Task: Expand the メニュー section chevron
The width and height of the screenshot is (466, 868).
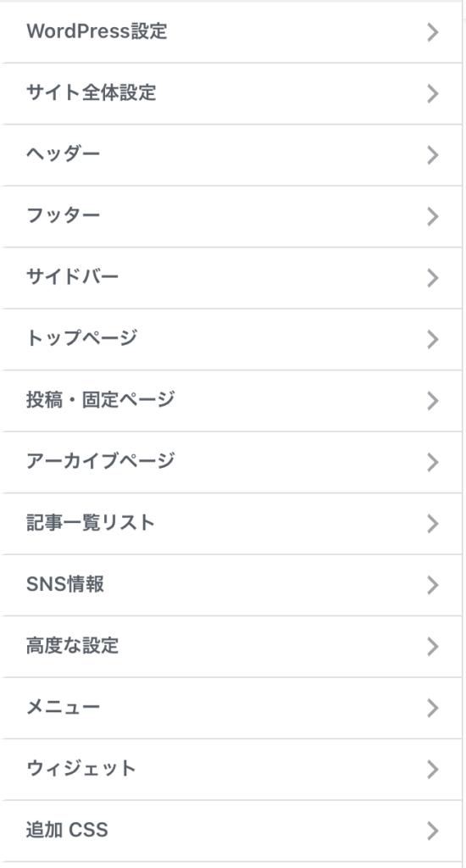Action: pos(433,708)
